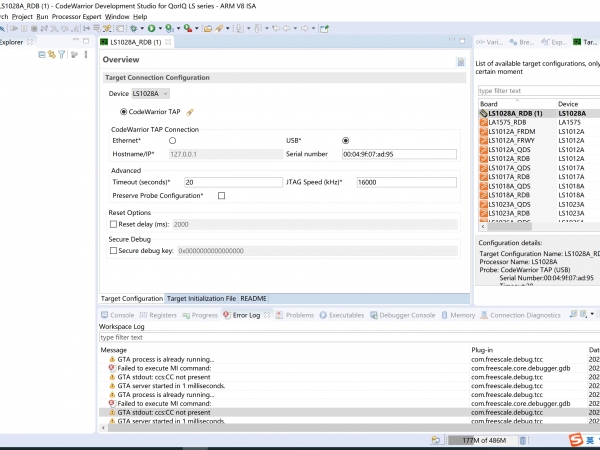The width and height of the screenshot is (600, 450).
Task: Click the document icon in Overview header
Action: 460,61
